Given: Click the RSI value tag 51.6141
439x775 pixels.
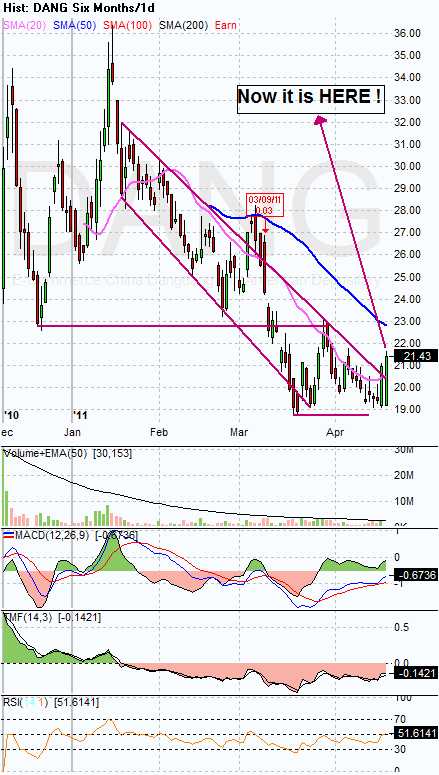Looking at the screenshot, I should coord(415,734).
